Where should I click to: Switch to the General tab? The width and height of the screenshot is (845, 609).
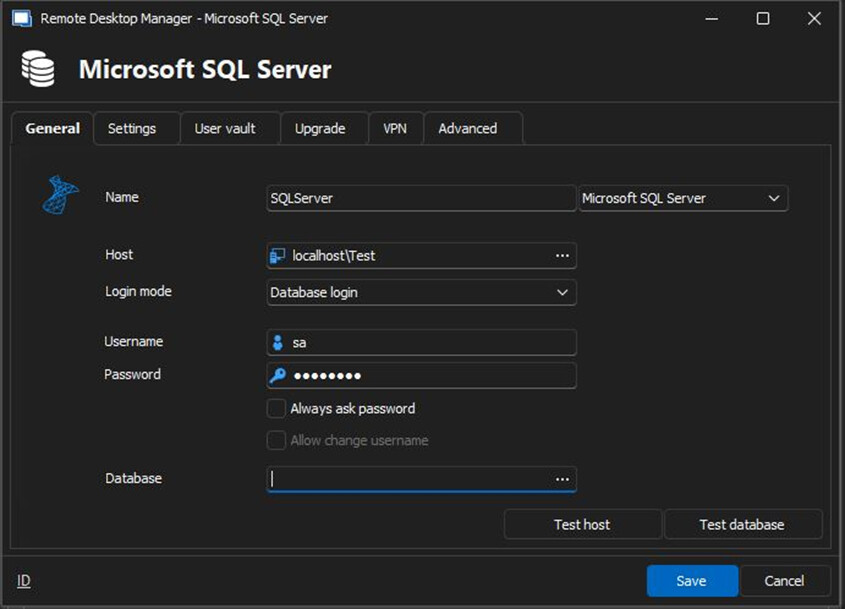tap(52, 128)
